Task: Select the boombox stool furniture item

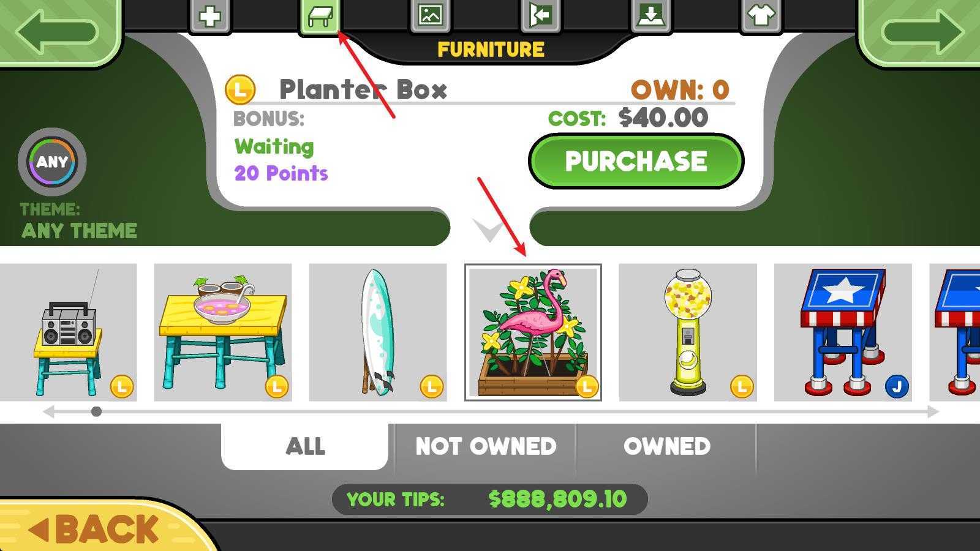Action: [68, 332]
